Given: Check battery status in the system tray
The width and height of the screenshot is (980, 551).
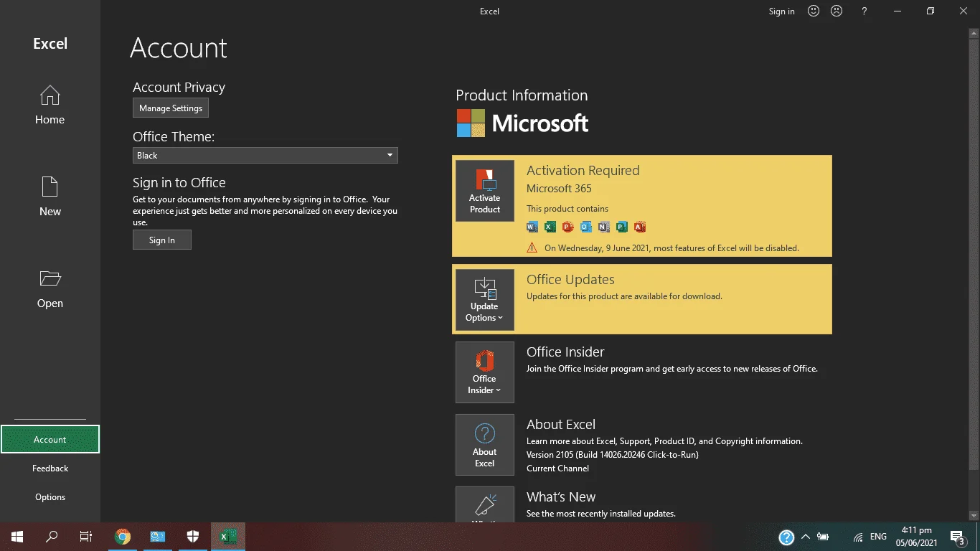Looking at the screenshot, I should (823, 537).
